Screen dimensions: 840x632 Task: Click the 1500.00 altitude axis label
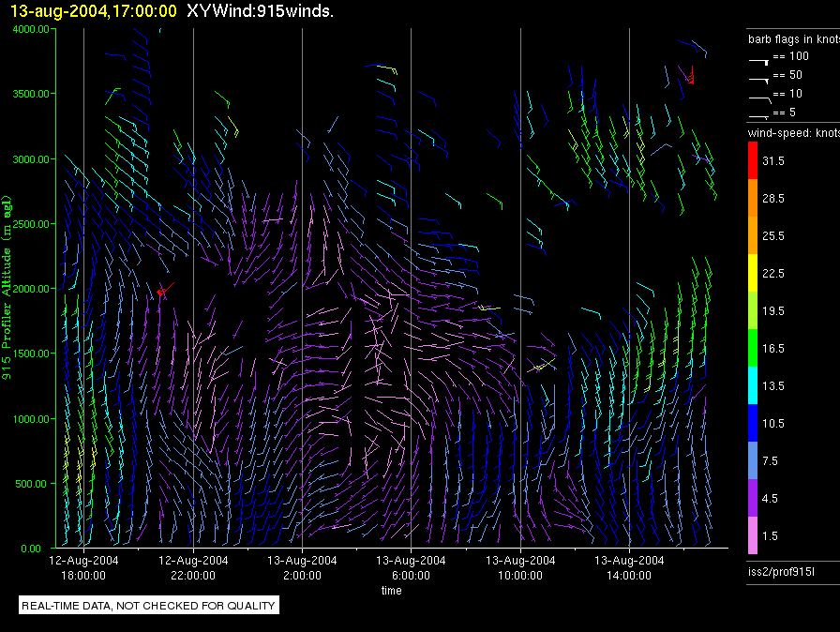(31, 354)
